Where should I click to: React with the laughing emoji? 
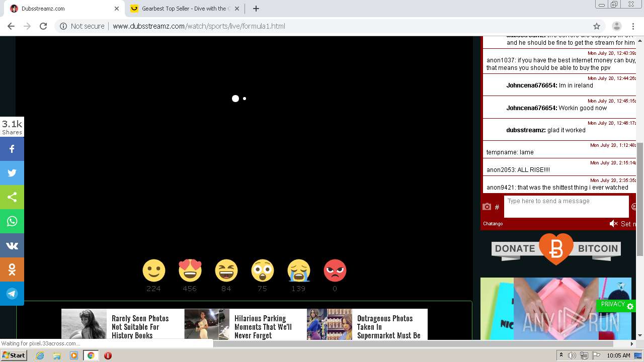pos(226,270)
